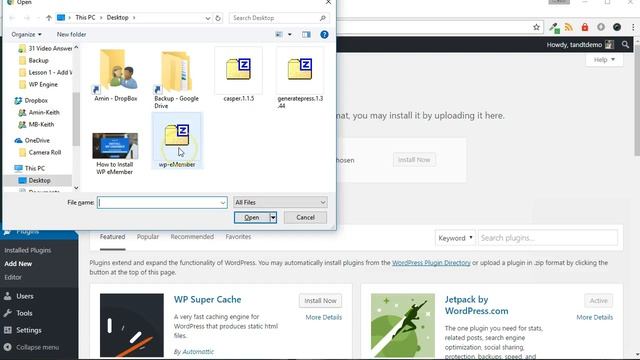Click the search magnifier in Search Desktop box
Screen dimensions: 640x360
pos(322,18)
